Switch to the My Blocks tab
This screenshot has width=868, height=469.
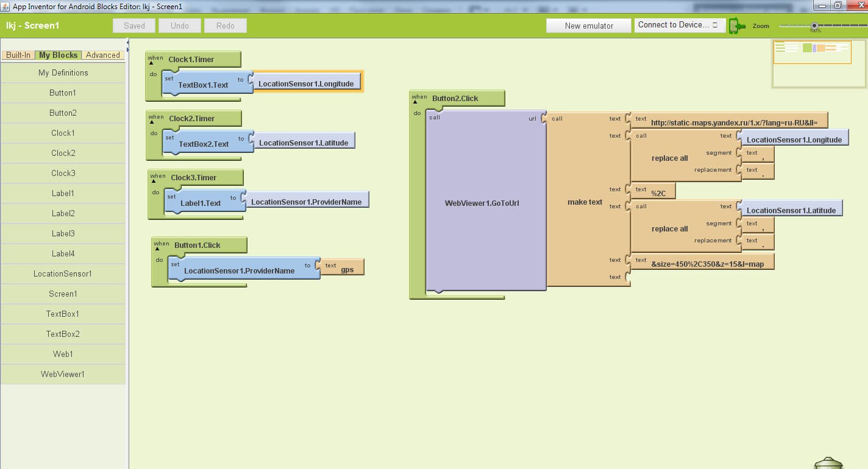click(x=58, y=55)
